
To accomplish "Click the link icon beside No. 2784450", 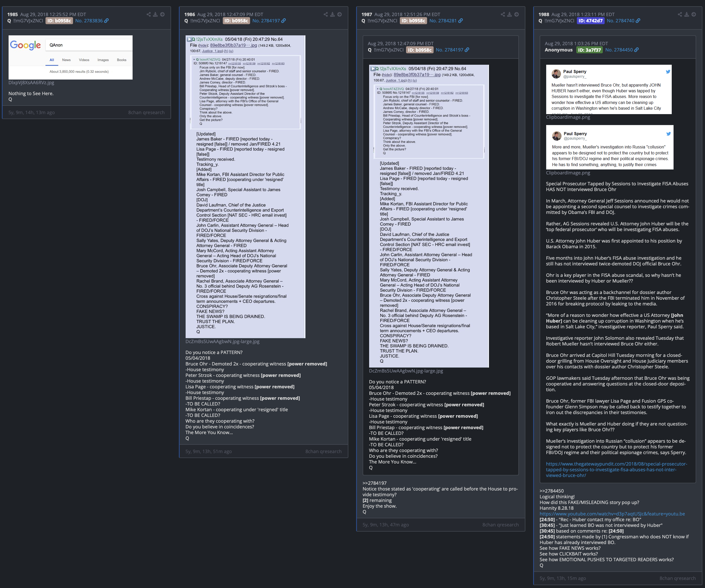I will tap(637, 50).
